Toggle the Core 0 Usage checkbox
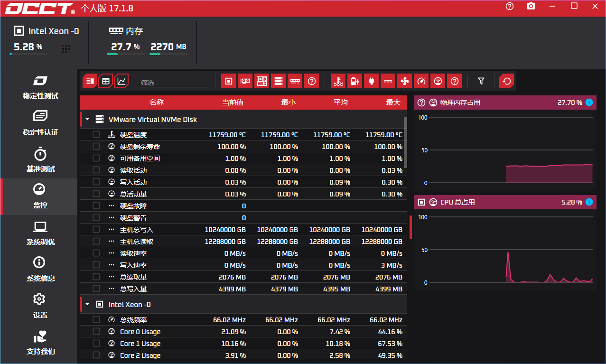Screen dimensions: 606x364 [96, 331]
